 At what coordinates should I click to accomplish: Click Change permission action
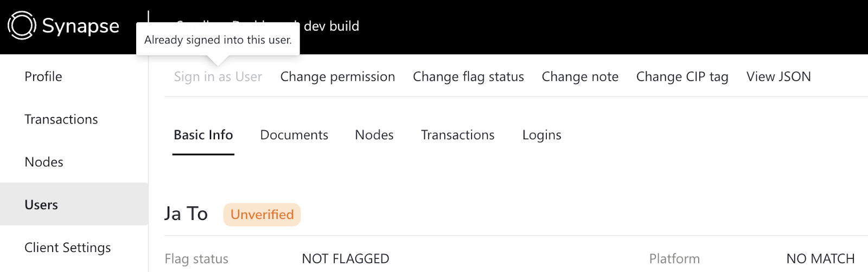coord(337,77)
